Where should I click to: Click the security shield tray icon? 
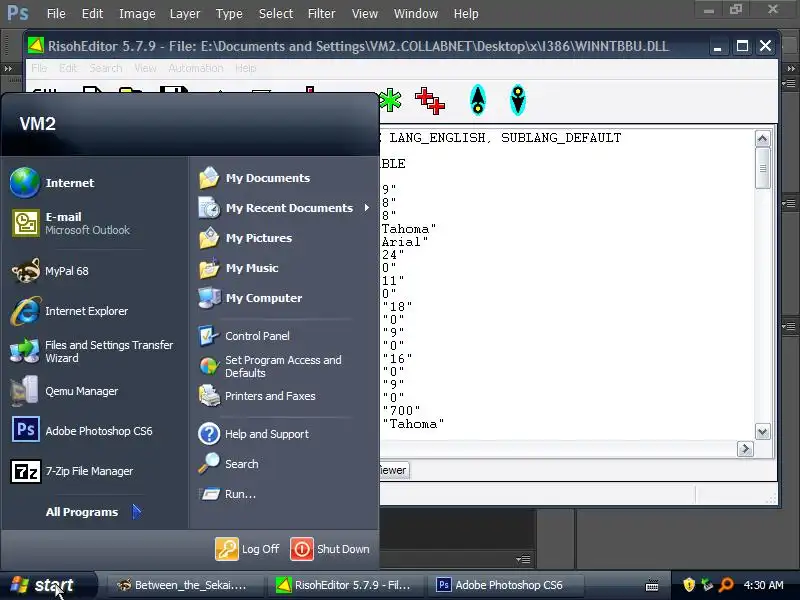pyautogui.click(x=689, y=585)
